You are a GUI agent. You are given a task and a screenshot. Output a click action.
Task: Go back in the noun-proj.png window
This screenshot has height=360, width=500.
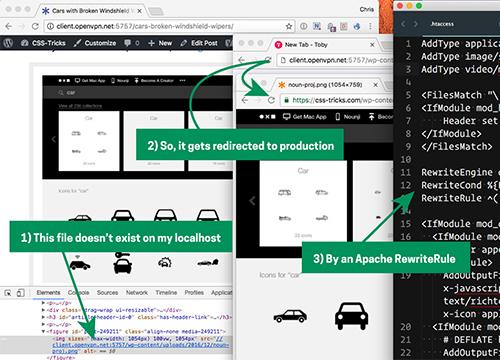[245, 100]
